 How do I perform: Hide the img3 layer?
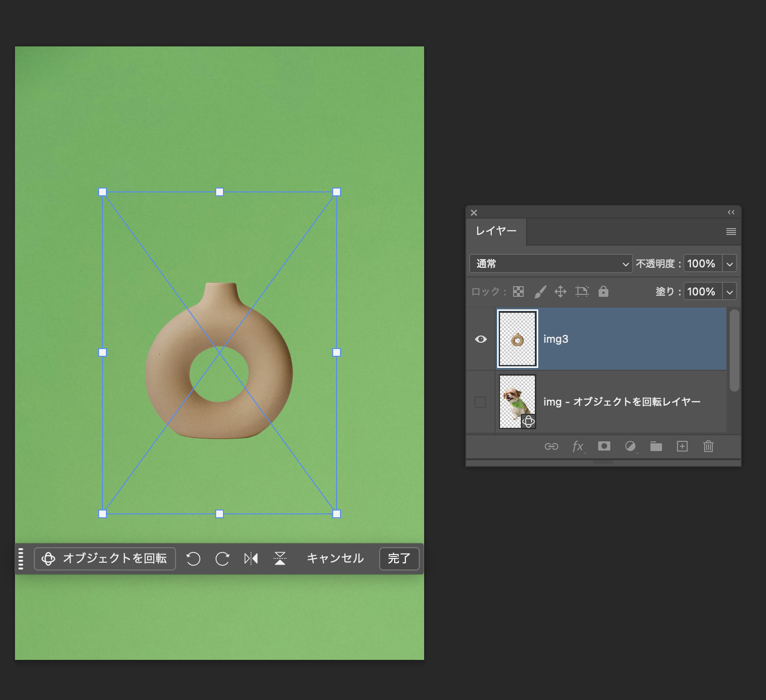click(x=481, y=339)
